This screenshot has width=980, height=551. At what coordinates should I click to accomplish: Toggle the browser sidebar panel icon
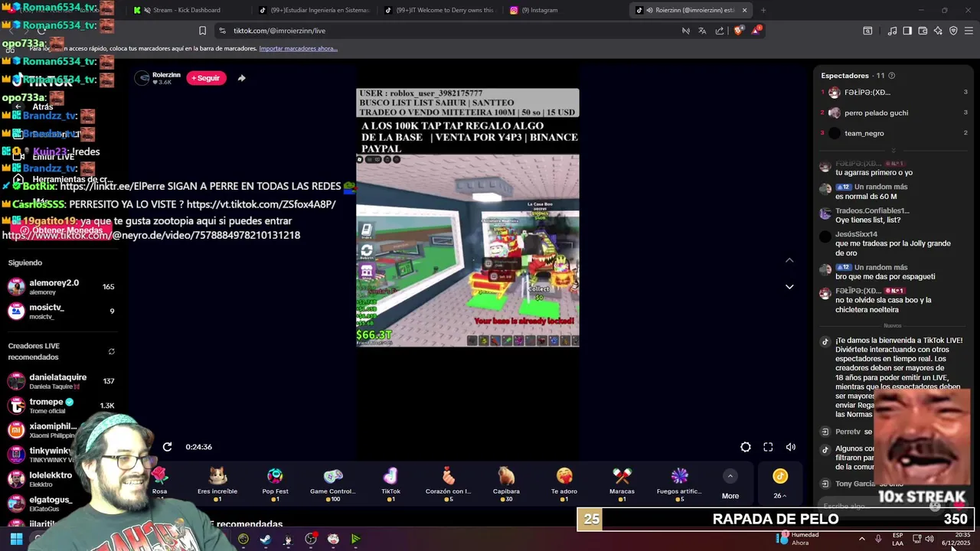coord(907,31)
